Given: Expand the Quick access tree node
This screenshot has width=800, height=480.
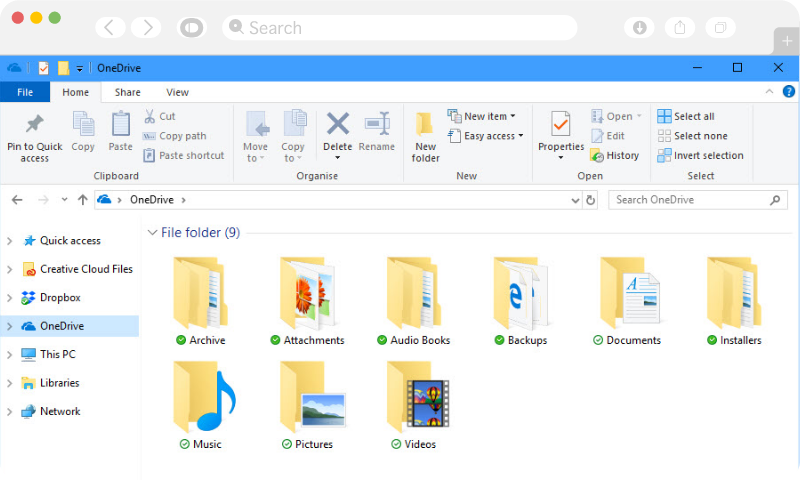Looking at the screenshot, I should tap(9, 241).
